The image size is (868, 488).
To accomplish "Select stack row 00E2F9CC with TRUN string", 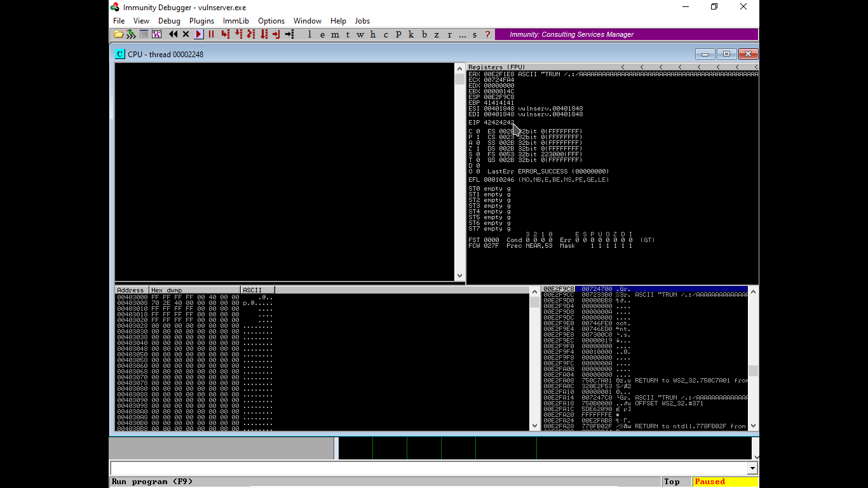I will pyautogui.click(x=645, y=295).
